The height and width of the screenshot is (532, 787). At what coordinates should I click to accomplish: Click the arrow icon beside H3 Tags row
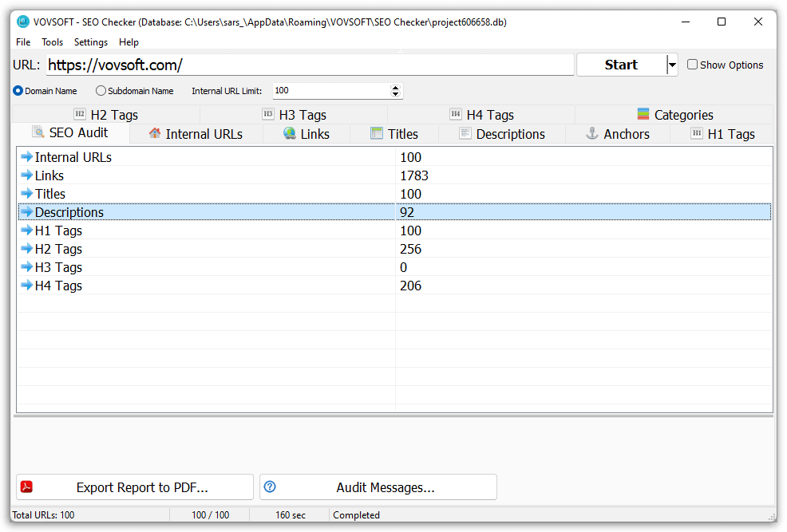click(x=26, y=266)
